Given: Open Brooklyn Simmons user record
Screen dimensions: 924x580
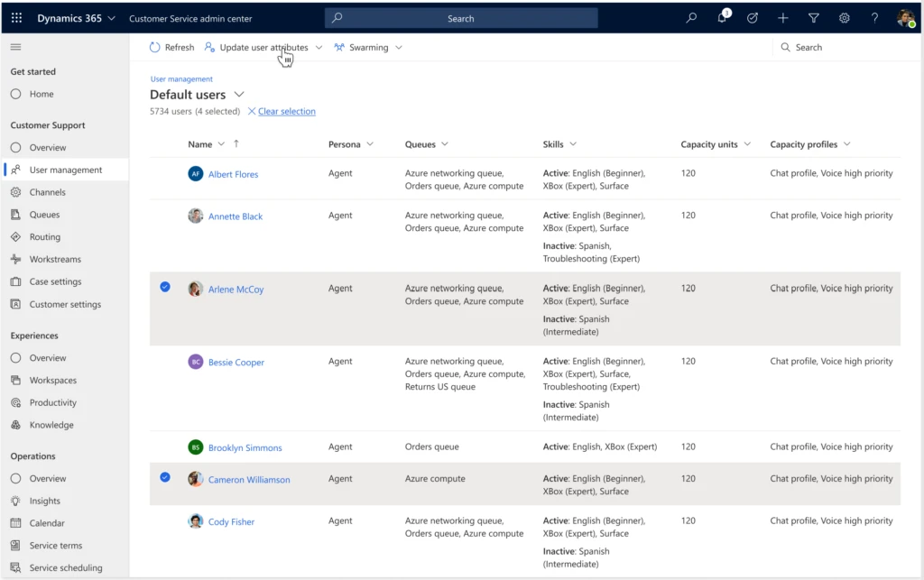Looking at the screenshot, I should pyautogui.click(x=245, y=448).
